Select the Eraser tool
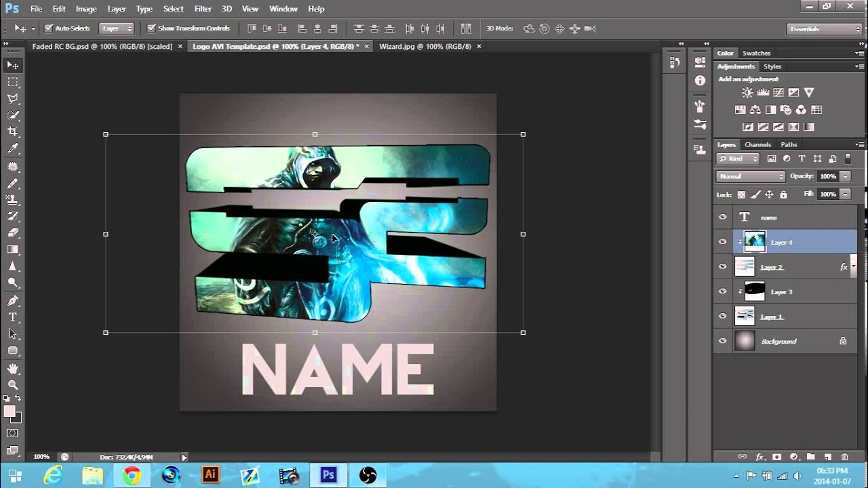Viewport: 868px width, 488px height. pyautogui.click(x=13, y=232)
